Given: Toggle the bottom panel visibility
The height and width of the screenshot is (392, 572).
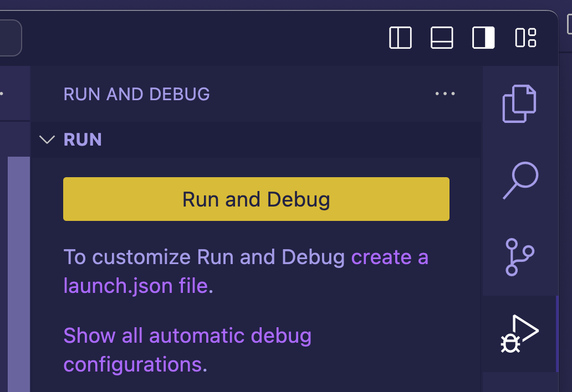Looking at the screenshot, I should click(441, 39).
